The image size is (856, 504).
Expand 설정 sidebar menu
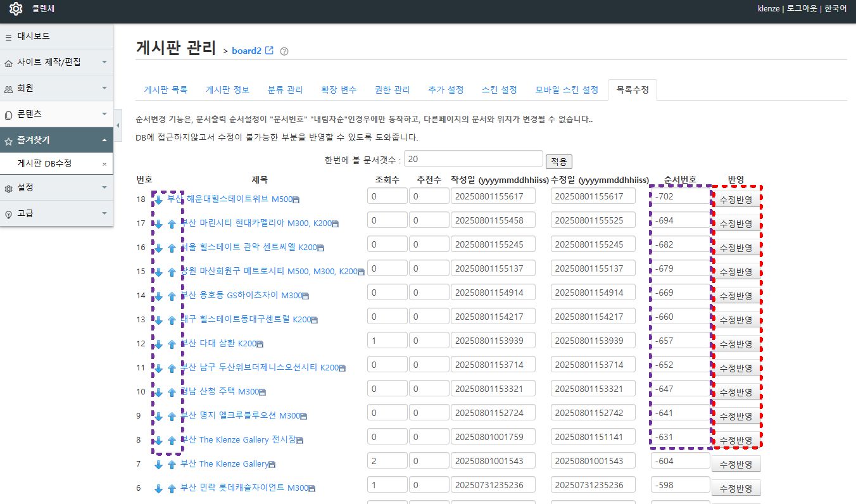click(x=56, y=188)
